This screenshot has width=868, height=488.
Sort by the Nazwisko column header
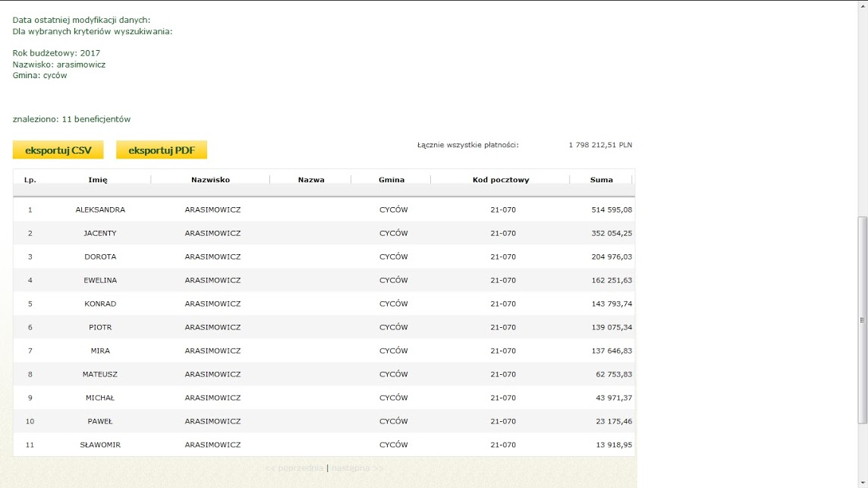[210, 180]
